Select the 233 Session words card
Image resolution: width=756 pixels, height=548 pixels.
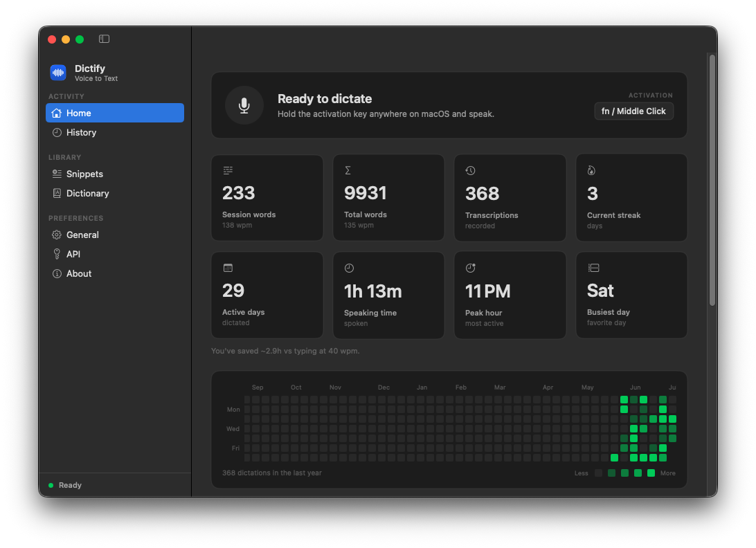267,198
